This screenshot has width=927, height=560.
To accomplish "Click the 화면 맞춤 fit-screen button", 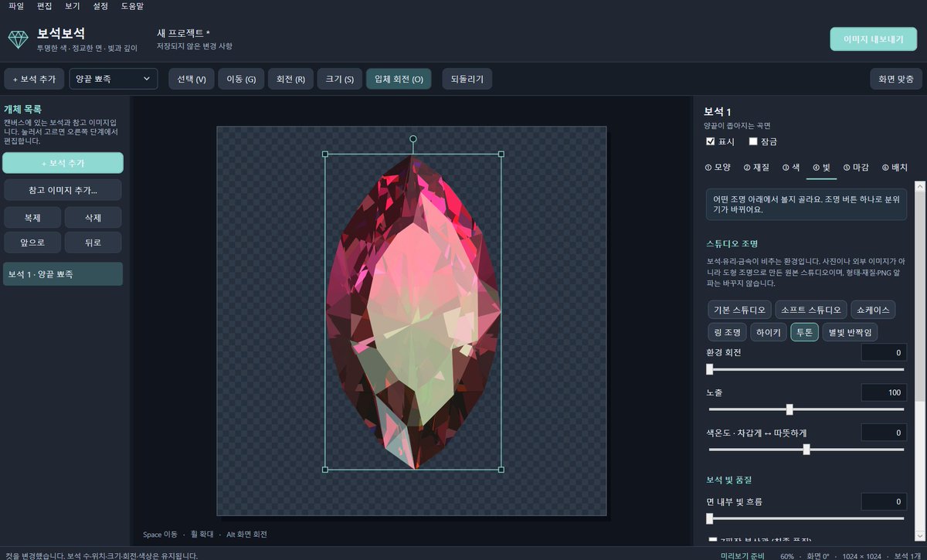I will (896, 79).
